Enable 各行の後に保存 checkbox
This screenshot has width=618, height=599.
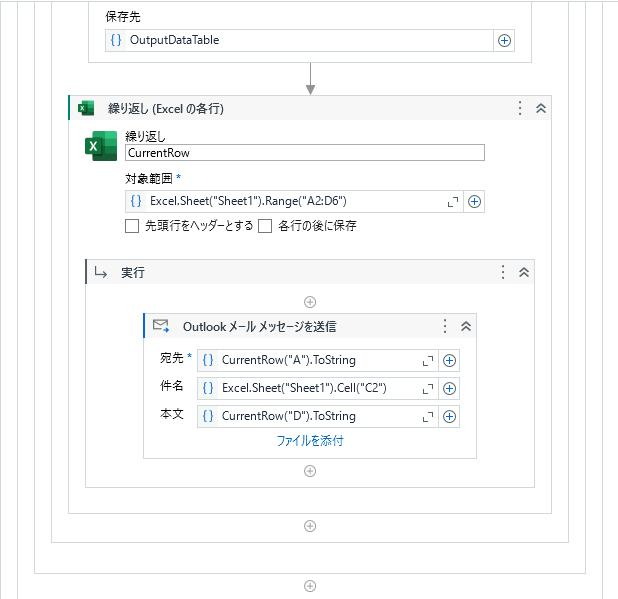tap(265, 226)
